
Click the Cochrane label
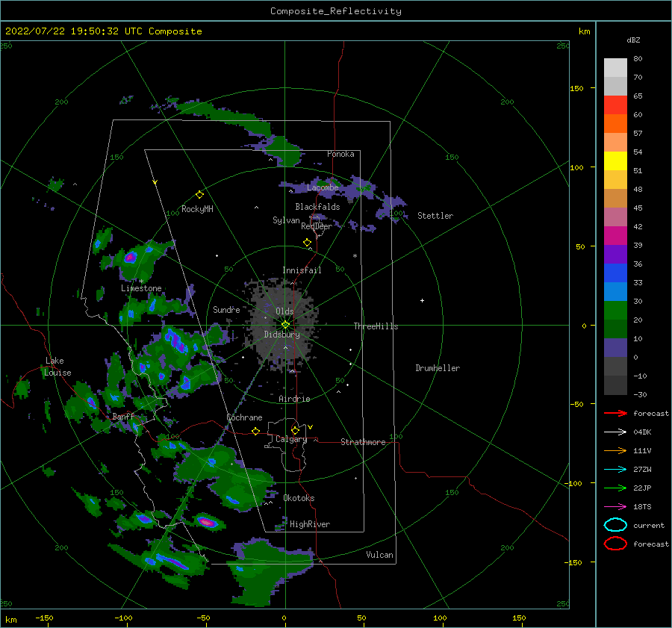(244, 417)
